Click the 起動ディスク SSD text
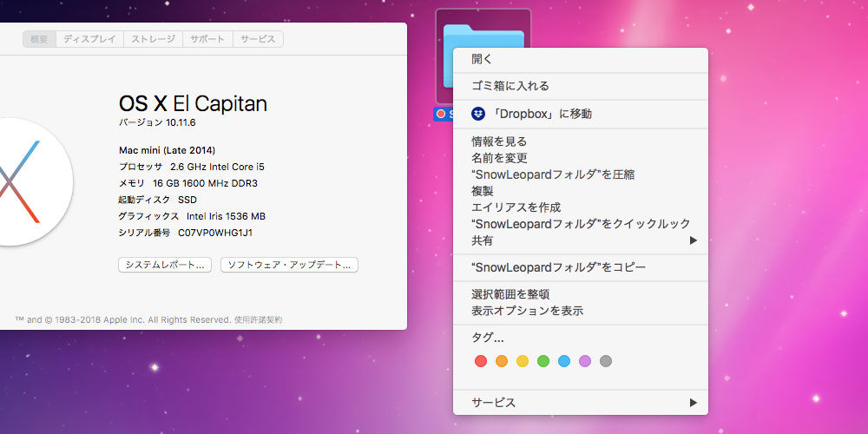Viewport: 868px width, 434px height. (x=158, y=200)
